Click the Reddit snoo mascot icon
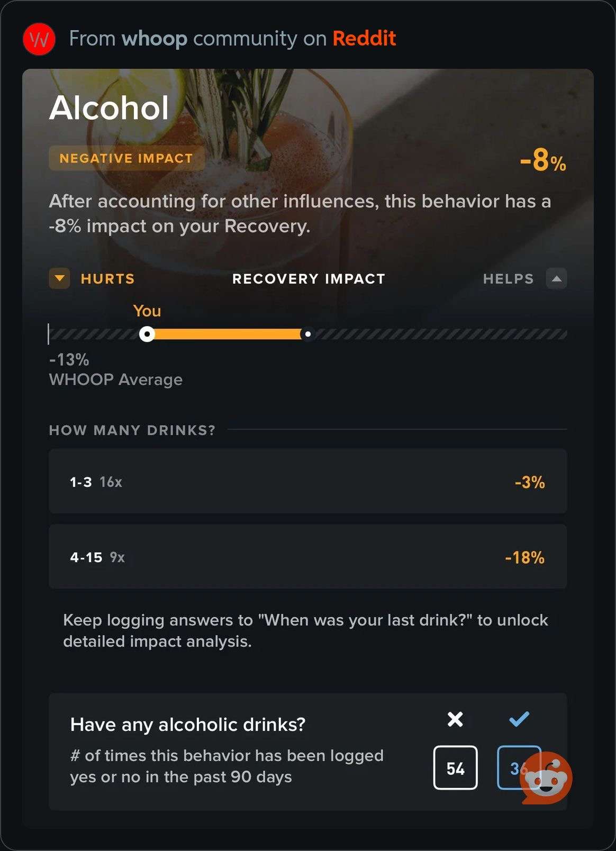 (547, 777)
